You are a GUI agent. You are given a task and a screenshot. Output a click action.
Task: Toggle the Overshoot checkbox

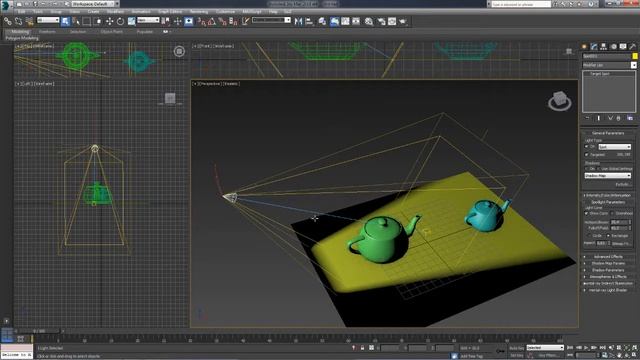click(612, 213)
